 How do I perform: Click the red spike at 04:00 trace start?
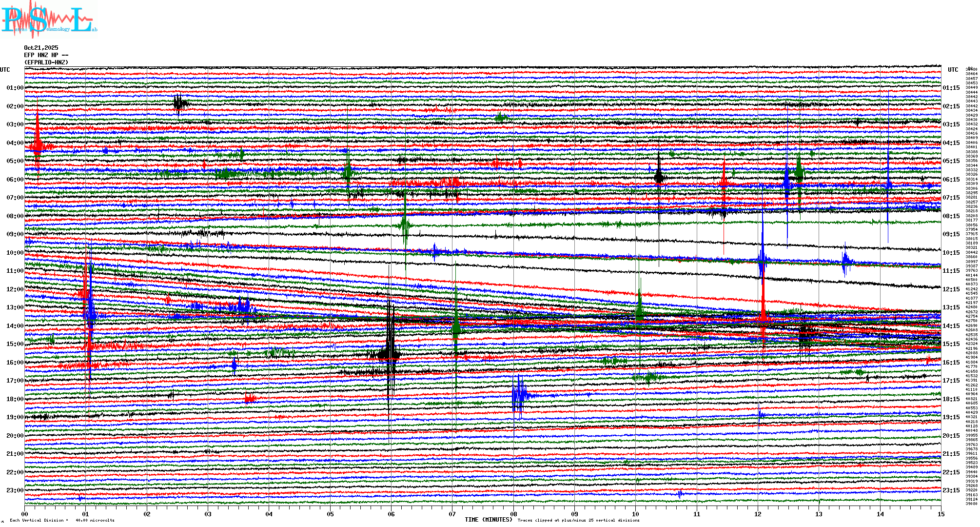coord(38,144)
